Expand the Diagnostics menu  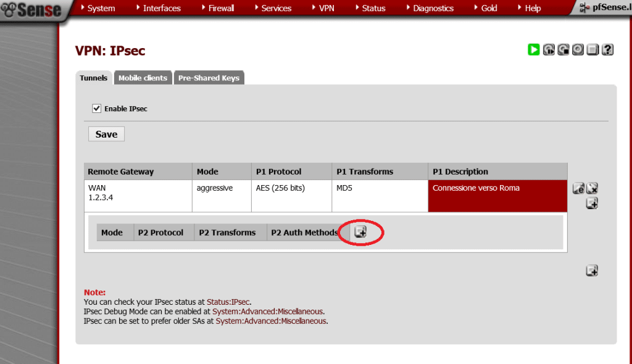click(x=433, y=8)
